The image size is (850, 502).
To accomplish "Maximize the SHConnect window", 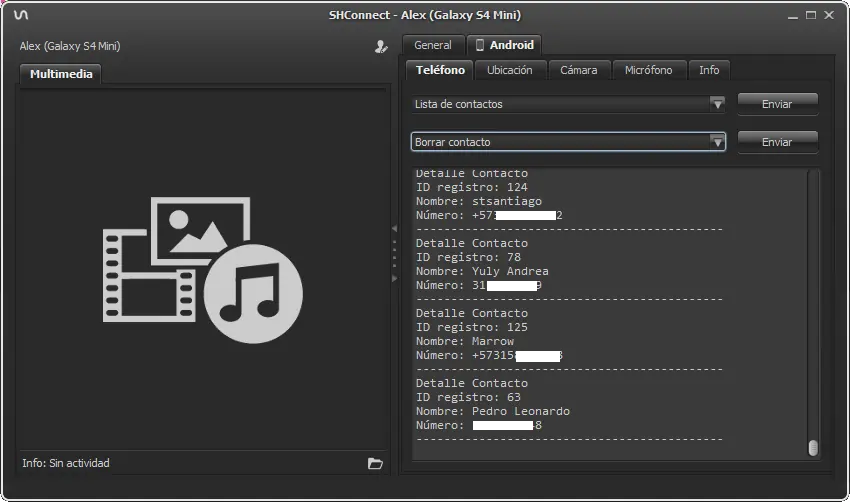I will [x=811, y=15].
